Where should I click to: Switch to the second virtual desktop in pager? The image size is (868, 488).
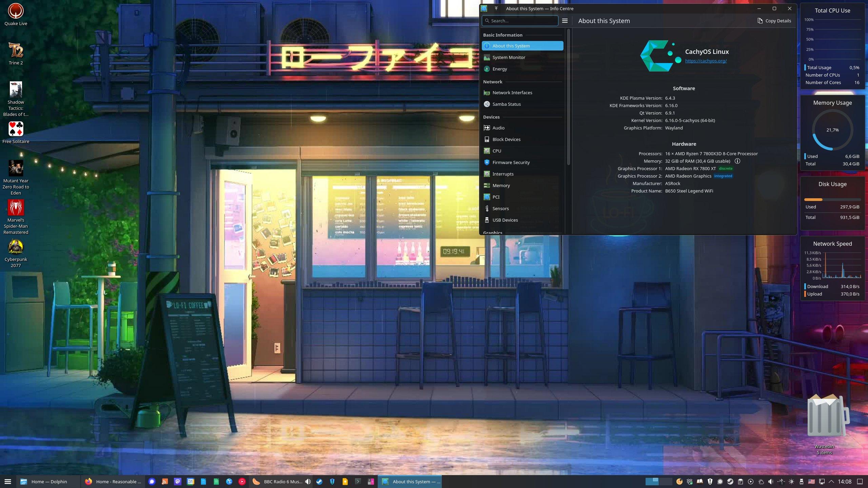(x=666, y=482)
